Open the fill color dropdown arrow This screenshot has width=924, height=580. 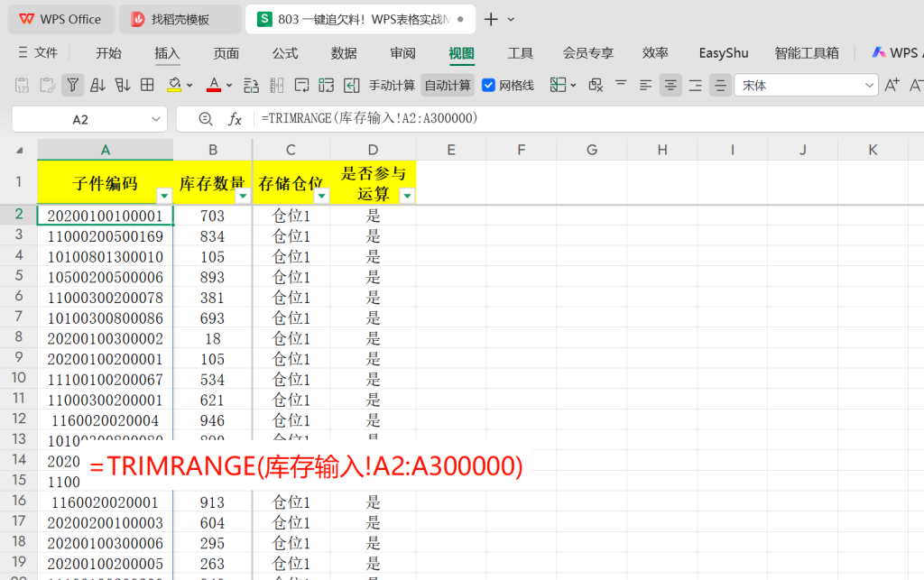tap(189, 86)
